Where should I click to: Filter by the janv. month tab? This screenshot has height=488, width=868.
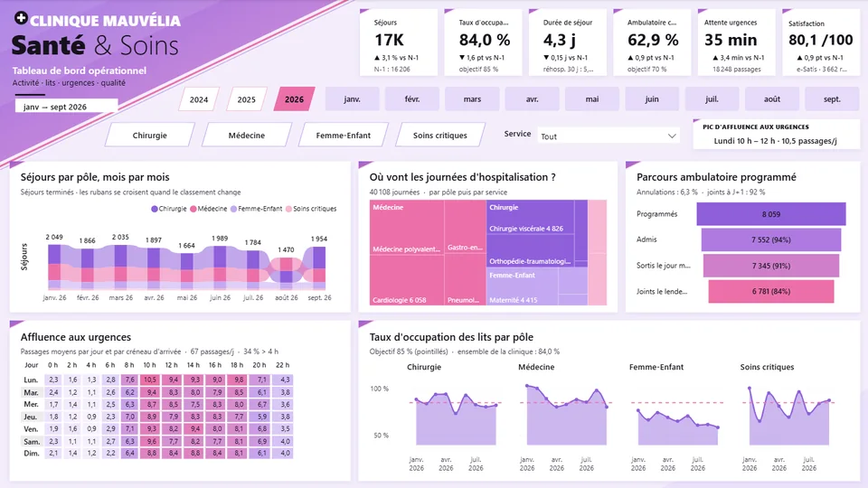[x=352, y=99]
